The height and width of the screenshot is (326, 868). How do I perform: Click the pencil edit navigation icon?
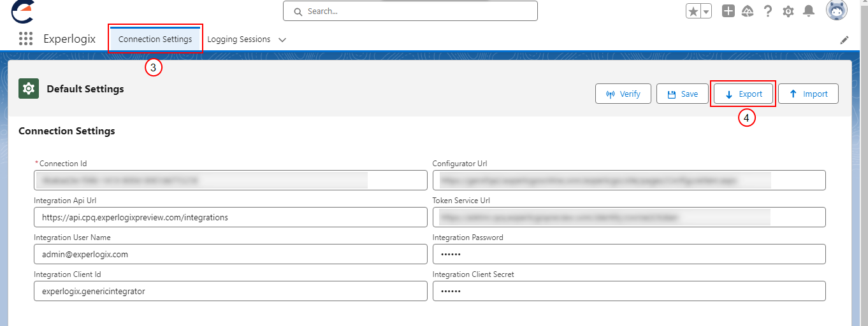point(844,39)
